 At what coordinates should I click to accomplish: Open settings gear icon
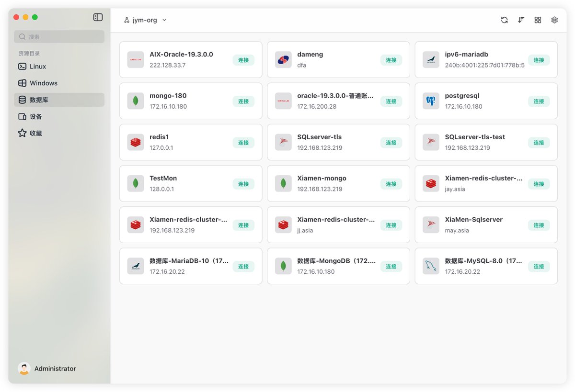554,20
